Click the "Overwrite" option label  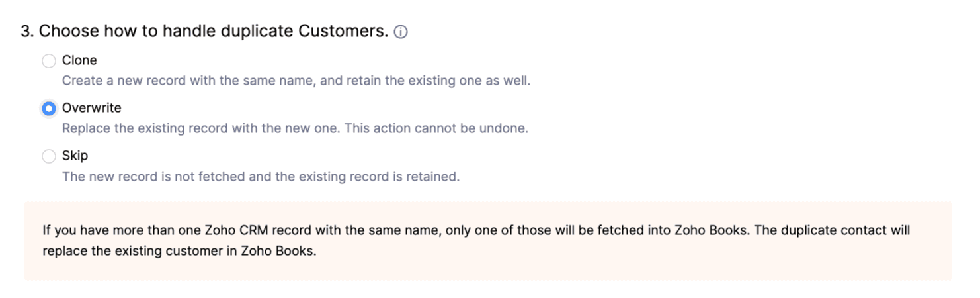[x=92, y=108]
